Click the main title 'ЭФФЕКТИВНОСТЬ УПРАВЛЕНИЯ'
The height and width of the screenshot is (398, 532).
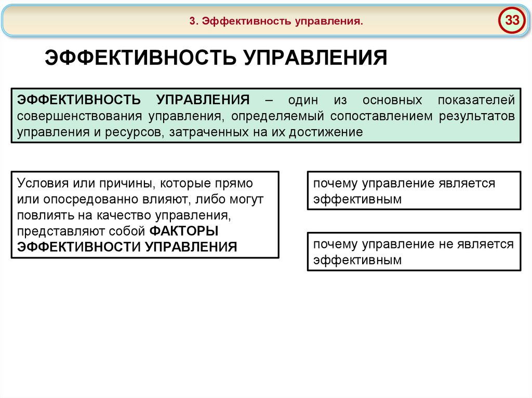tap(216, 58)
